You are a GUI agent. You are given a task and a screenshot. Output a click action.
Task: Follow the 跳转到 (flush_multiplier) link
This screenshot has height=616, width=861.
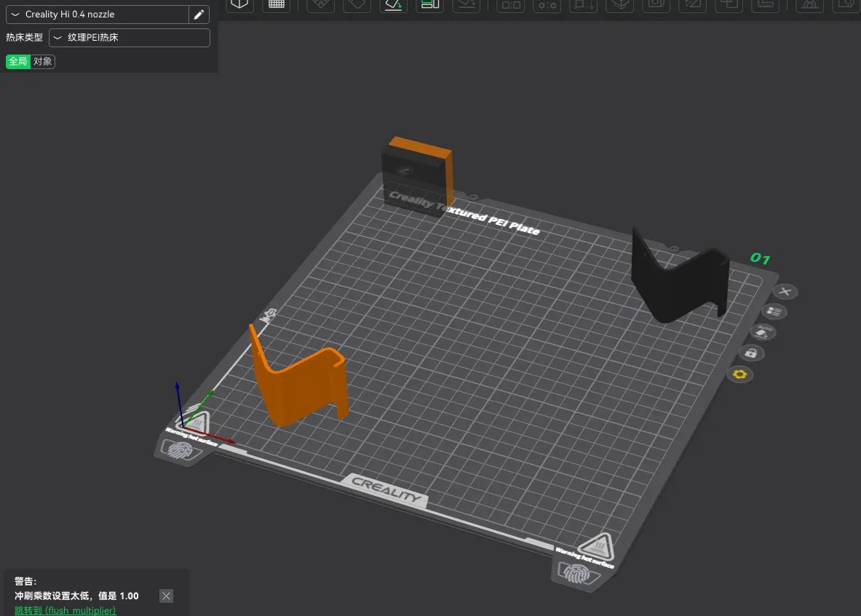point(65,610)
